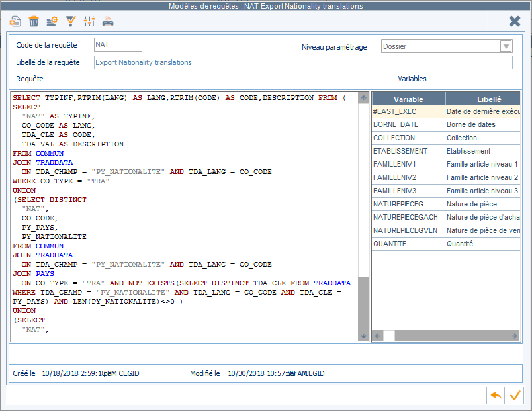Screen dimensions: 532x411
Task: Click the 'Famille article niveau 3' cell
Action: [483, 191]
